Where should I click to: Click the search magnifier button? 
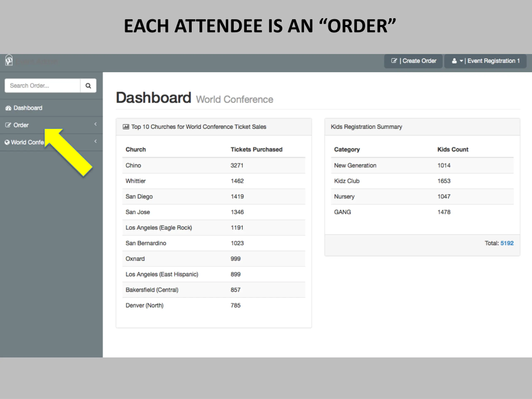[88, 86]
